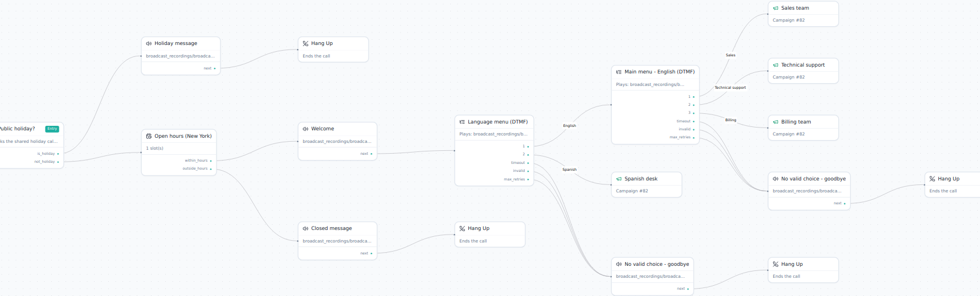Viewport: 980px width, 296px height.
Task: Click Campaign #82 under Spanish desk
Action: coord(632,191)
